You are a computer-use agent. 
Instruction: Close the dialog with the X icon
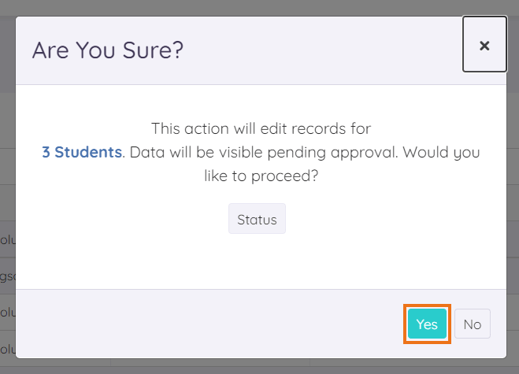coord(484,44)
